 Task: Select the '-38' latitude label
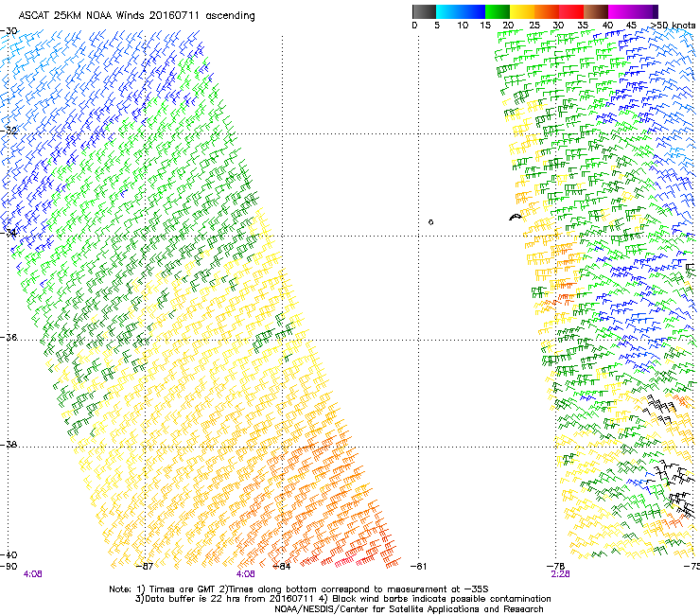[9, 445]
